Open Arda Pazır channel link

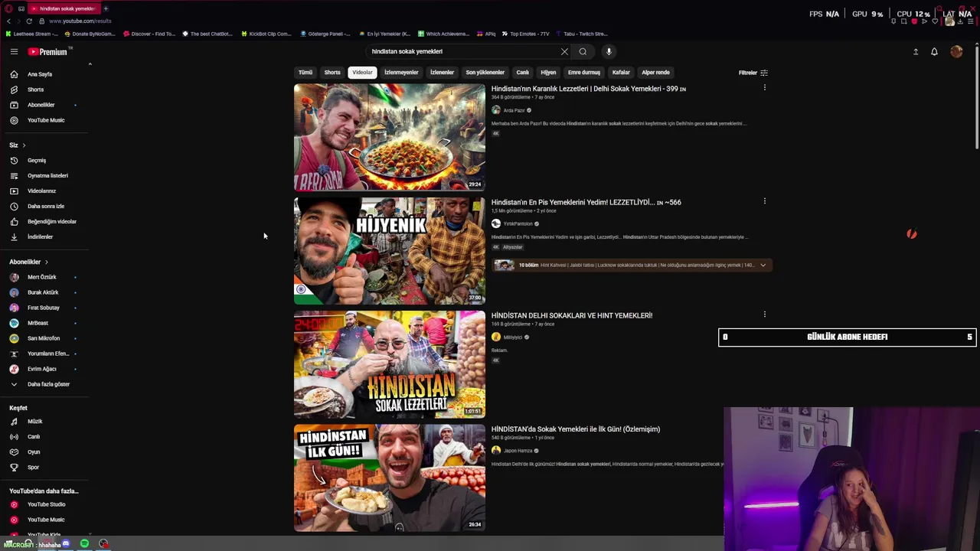514,110
